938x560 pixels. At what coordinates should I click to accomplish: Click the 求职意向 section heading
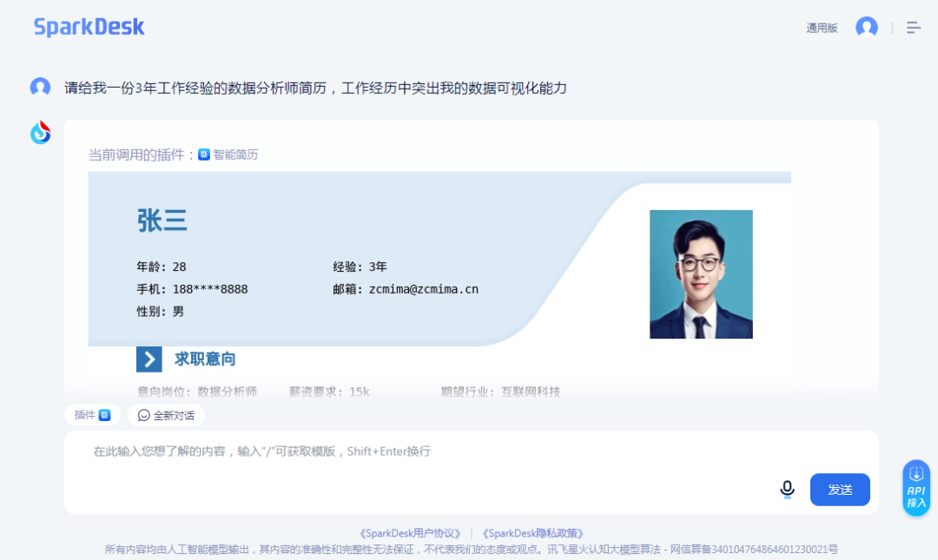[205, 359]
